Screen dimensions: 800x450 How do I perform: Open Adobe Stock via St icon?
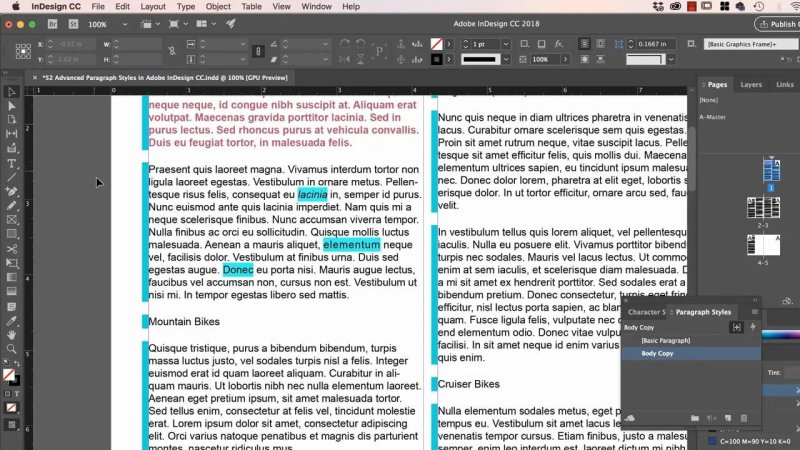coord(73,24)
